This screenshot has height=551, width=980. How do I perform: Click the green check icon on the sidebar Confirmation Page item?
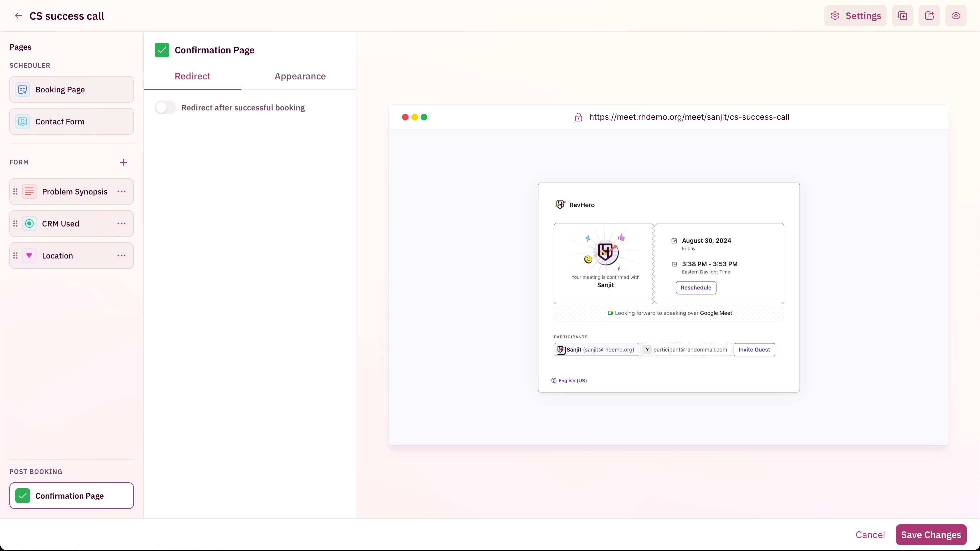pyautogui.click(x=23, y=496)
